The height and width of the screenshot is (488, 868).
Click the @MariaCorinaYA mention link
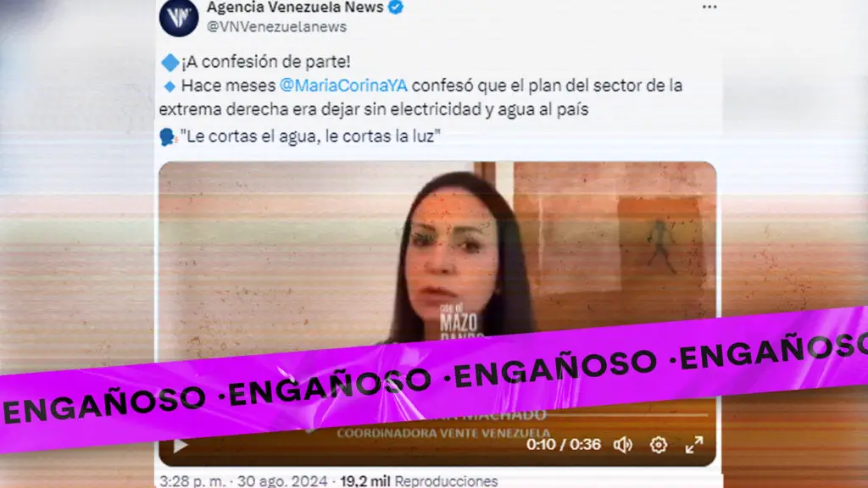343,86
